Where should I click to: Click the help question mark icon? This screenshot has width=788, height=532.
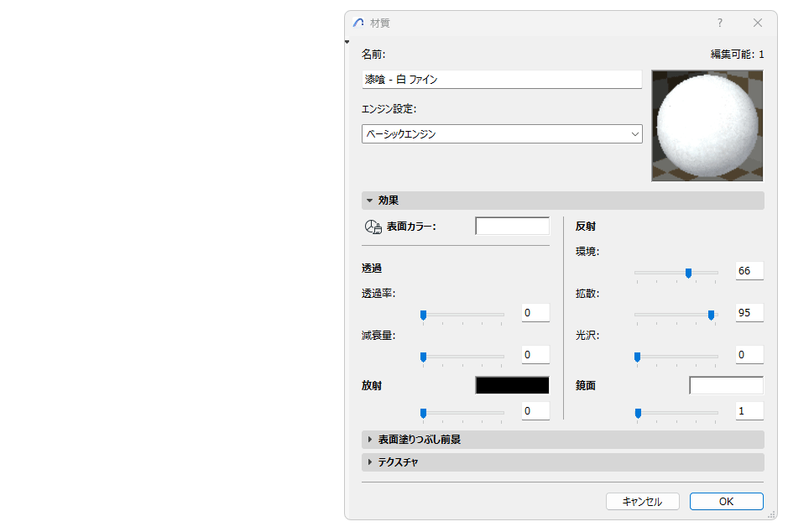719,23
